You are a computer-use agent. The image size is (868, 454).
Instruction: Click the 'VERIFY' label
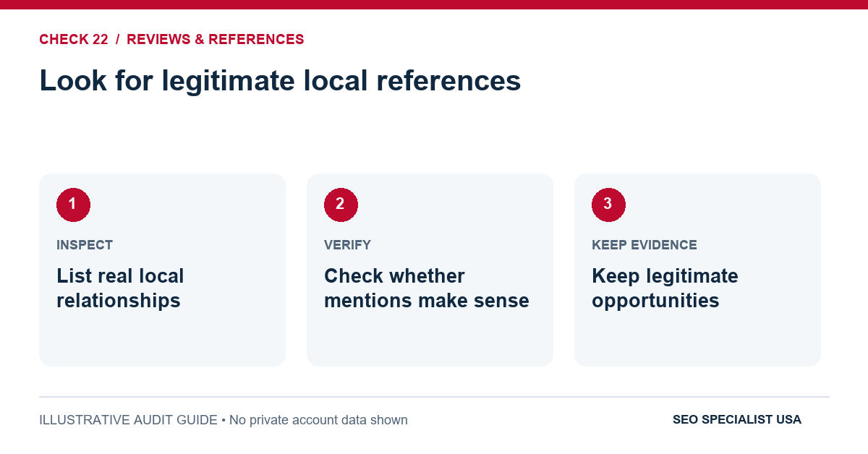coord(347,245)
